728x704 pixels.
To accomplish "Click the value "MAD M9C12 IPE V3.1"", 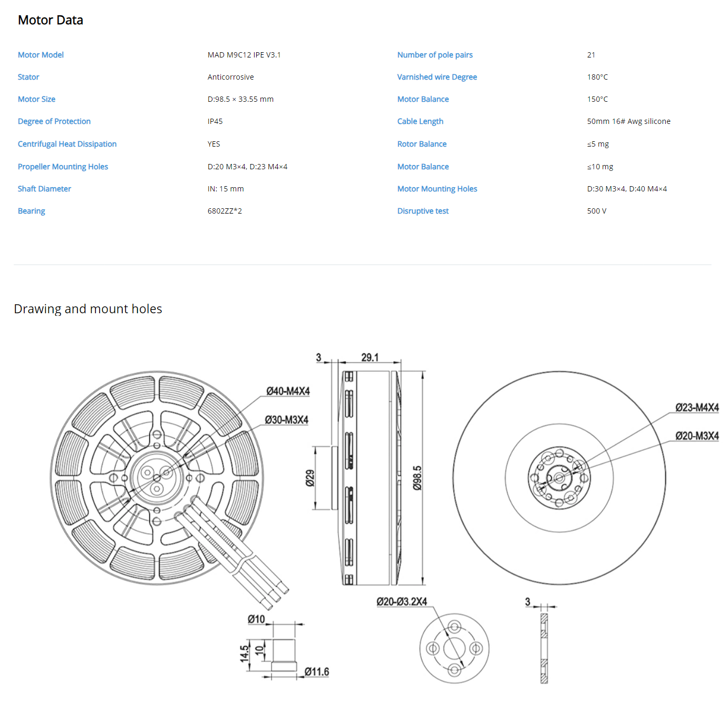I will (x=244, y=55).
